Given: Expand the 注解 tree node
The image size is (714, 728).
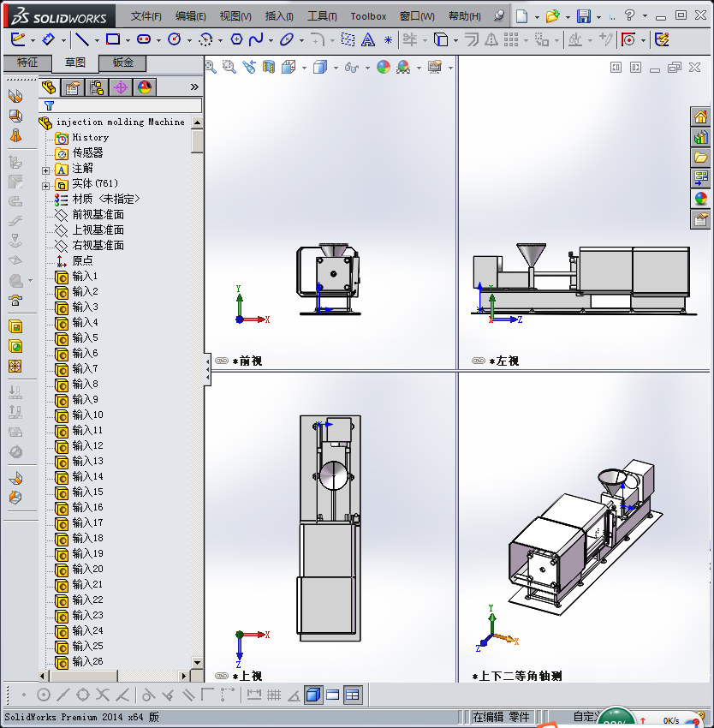Looking at the screenshot, I should [45, 170].
